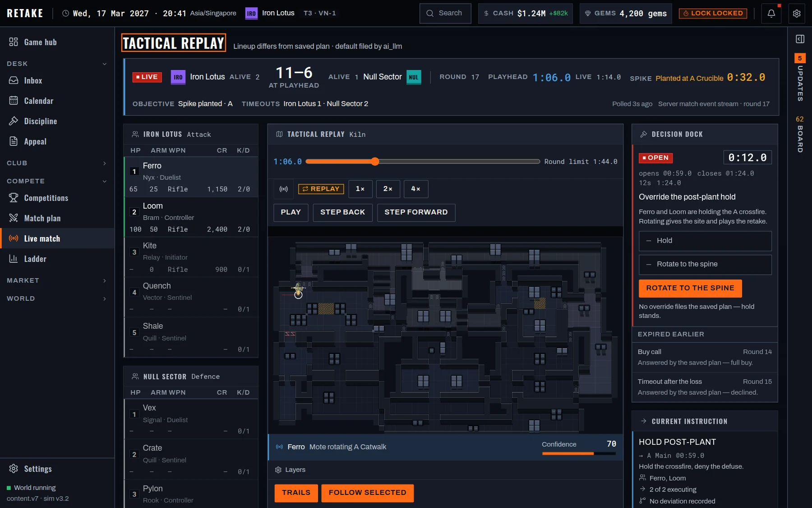
Task: Toggle REPLAY mode button
Action: click(321, 189)
